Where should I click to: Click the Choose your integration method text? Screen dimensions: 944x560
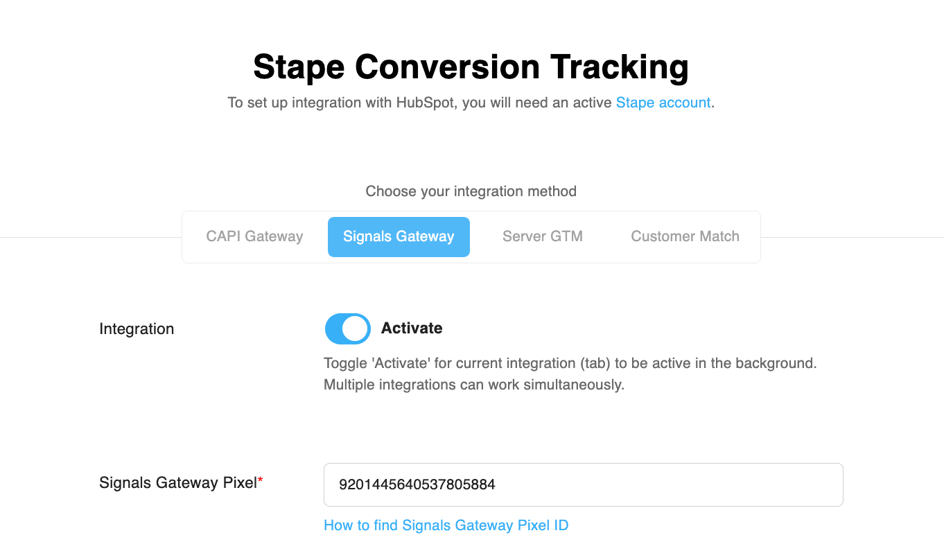pos(471,191)
